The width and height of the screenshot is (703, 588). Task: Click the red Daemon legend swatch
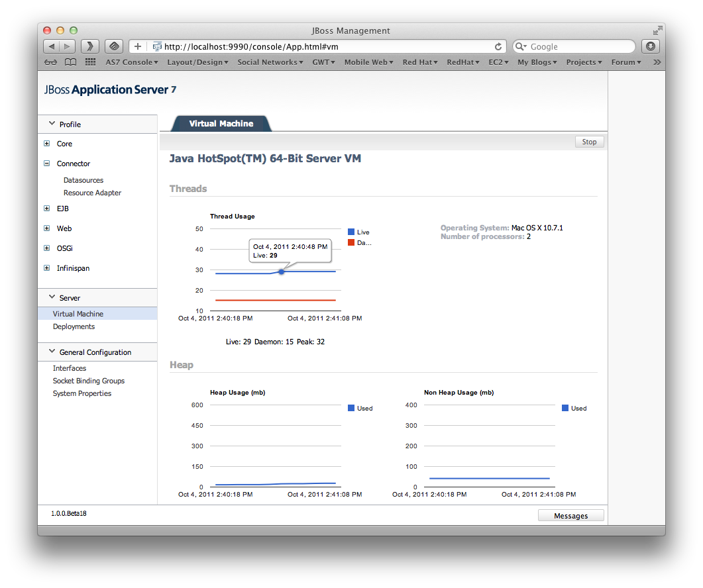351,242
